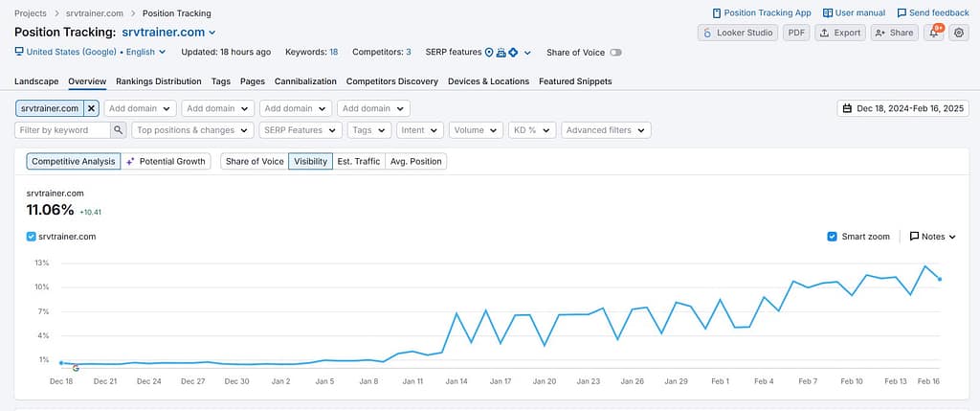Click the Export button icon
This screenshot has width=980, height=411.
point(824,33)
